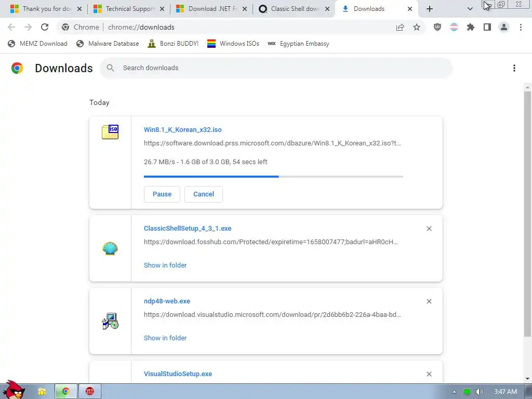Click the scrollbar down arrow
Viewport: 532px width, 399px height.
point(527,379)
